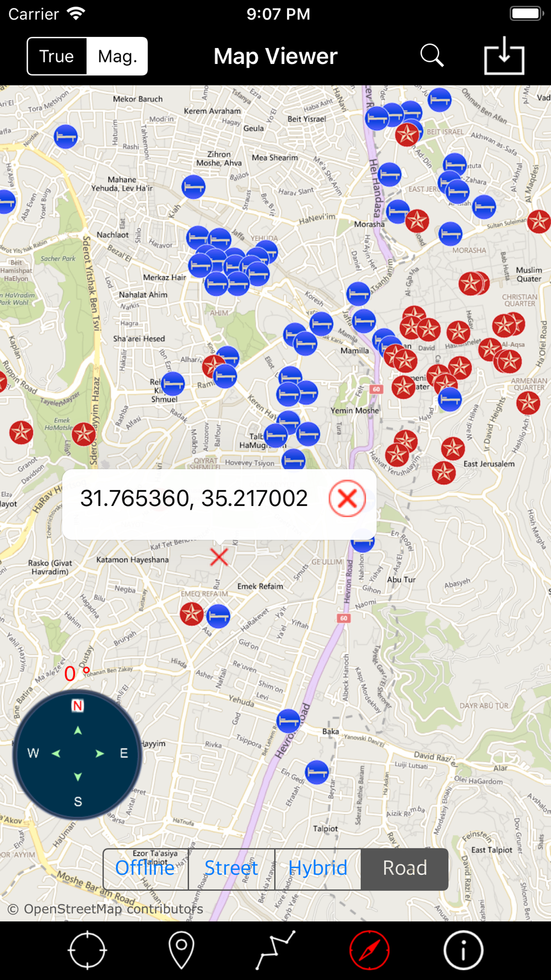Image resolution: width=551 pixels, height=980 pixels.
Task: Tap red star marker near Morasha
Action: pos(417,221)
